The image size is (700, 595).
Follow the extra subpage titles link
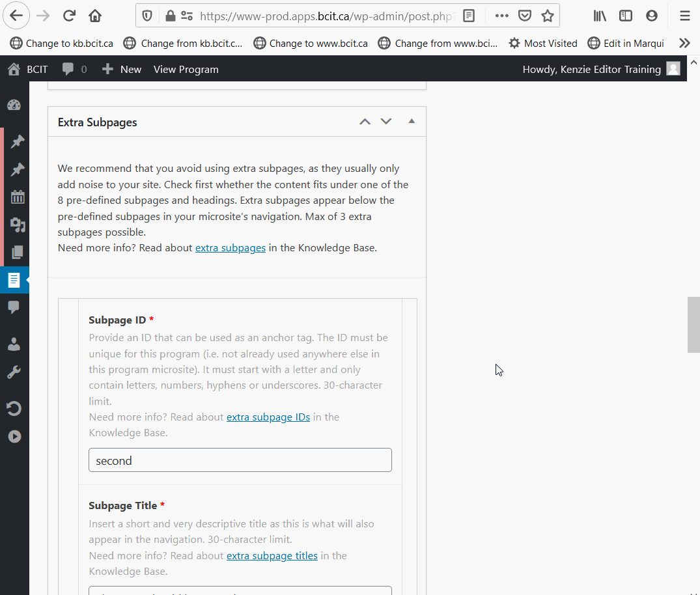pyautogui.click(x=272, y=555)
